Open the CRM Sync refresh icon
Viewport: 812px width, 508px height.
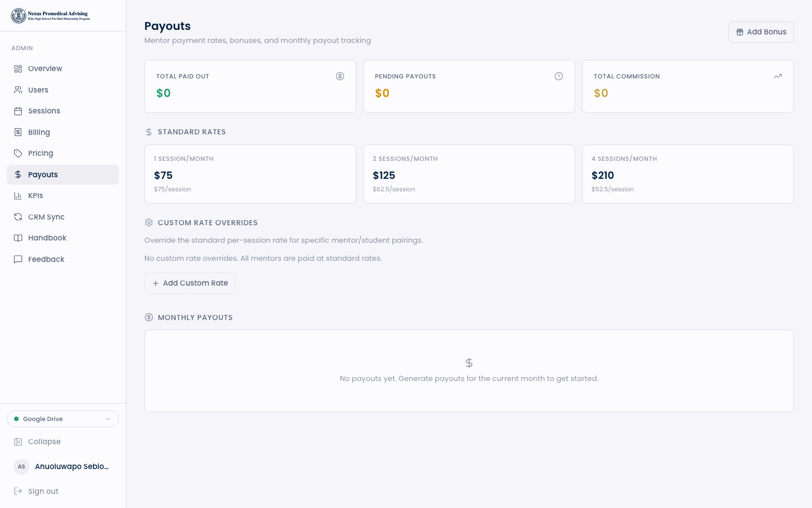coord(18,217)
